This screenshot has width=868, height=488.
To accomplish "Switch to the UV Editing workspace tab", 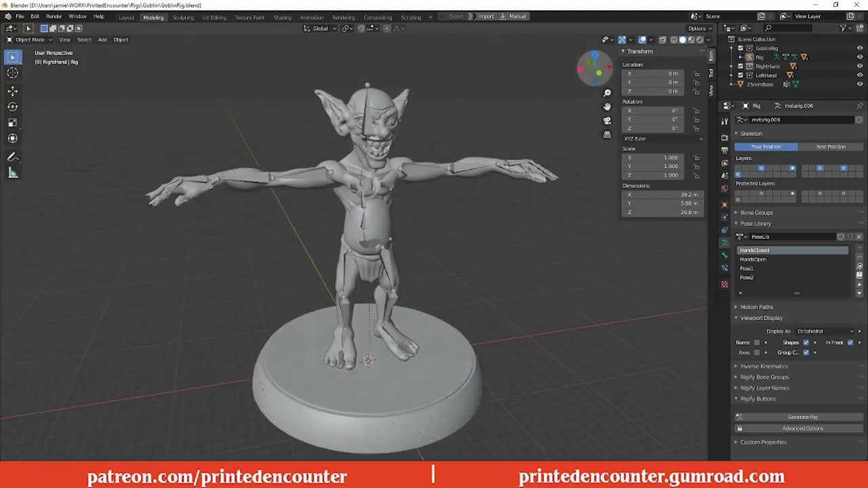I will (214, 17).
